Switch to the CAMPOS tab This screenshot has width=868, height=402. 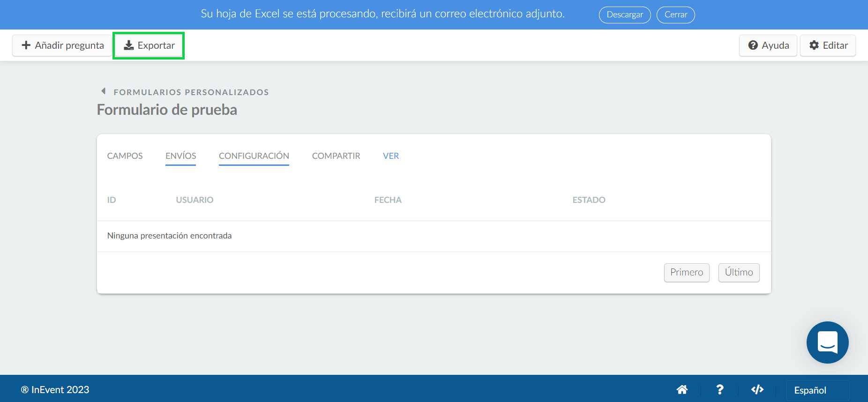coord(125,156)
